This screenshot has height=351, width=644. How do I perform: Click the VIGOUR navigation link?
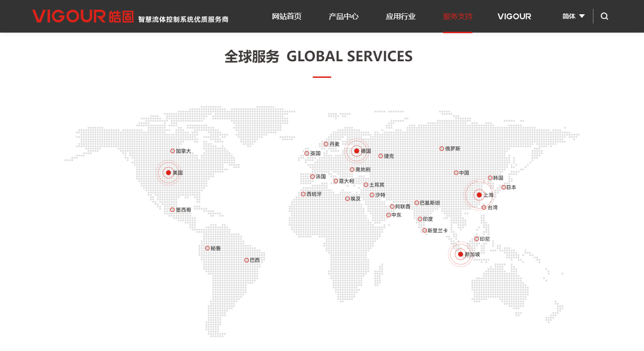(514, 17)
